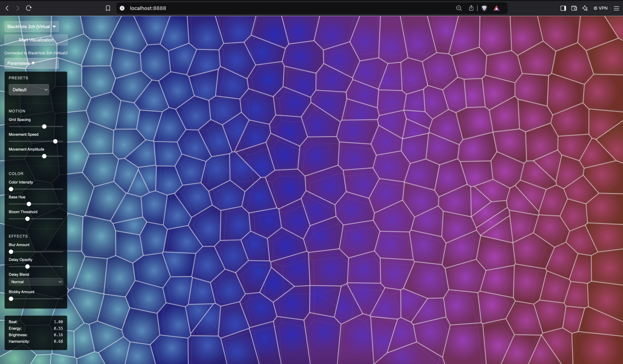
Task: Adjust the Movement Speed slider
Action: click(36, 141)
